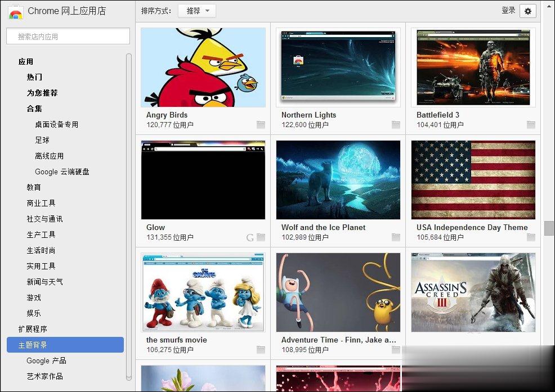
Task: Select the 主题背景 themes category
Action: coord(65,345)
